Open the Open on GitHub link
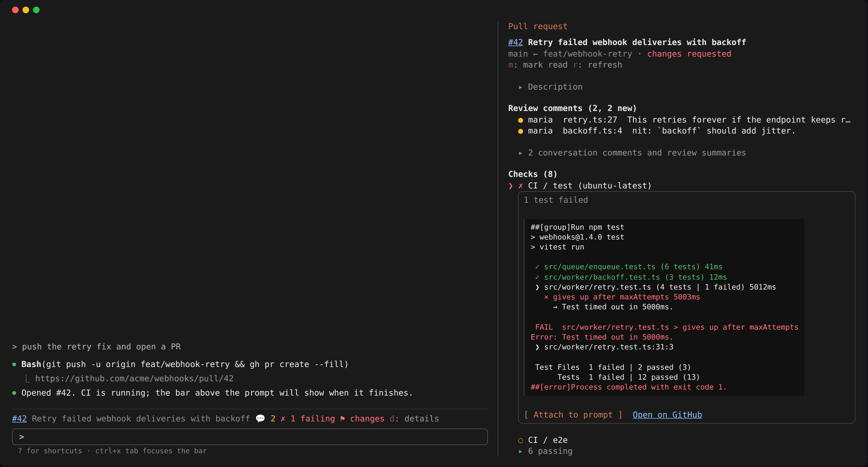Screen dimensions: 868x467 (667, 415)
